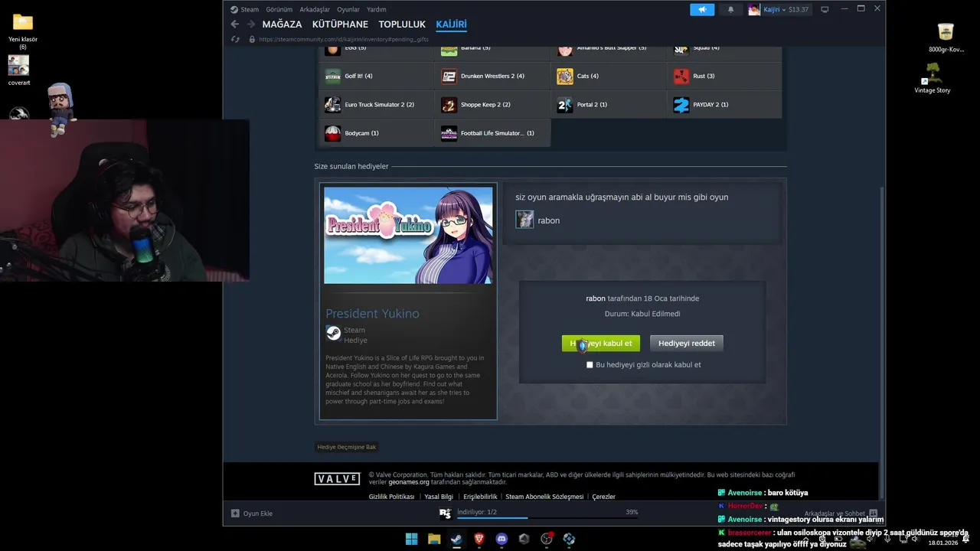Open Yeni klasör desktop folder

tap(23, 31)
